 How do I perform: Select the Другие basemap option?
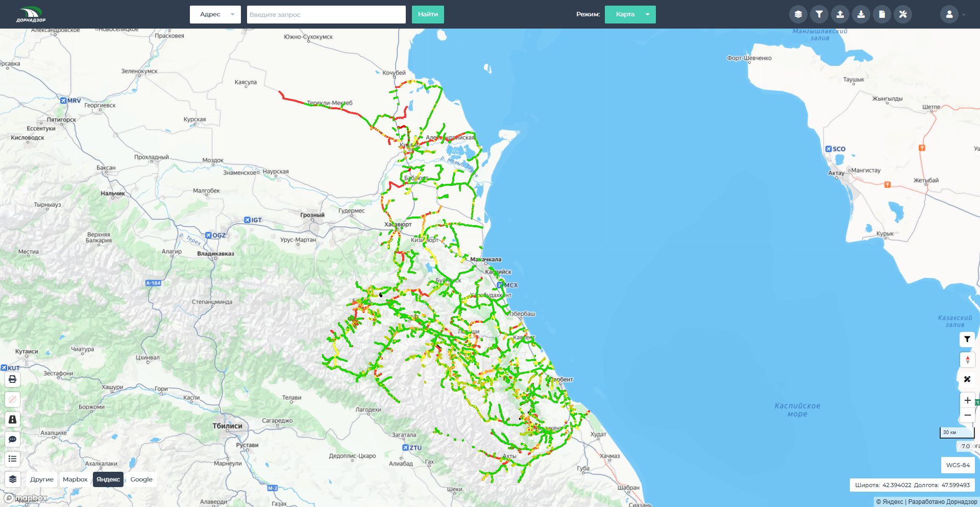(x=42, y=479)
